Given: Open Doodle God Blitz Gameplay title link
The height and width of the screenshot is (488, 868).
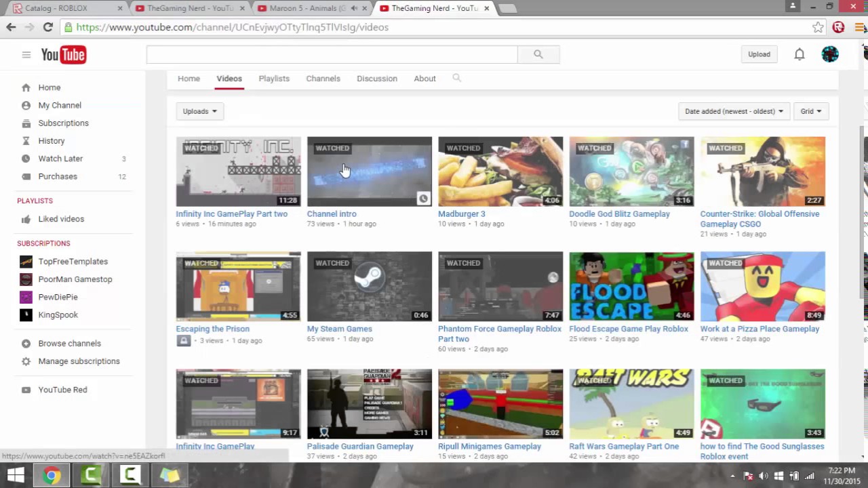Looking at the screenshot, I should coord(619,213).
